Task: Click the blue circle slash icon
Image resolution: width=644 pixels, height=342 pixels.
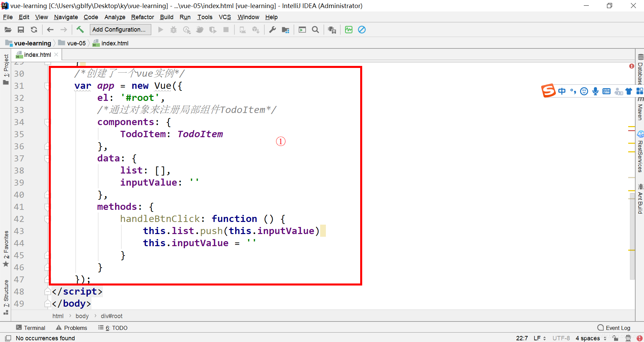Action: [362, 30]
